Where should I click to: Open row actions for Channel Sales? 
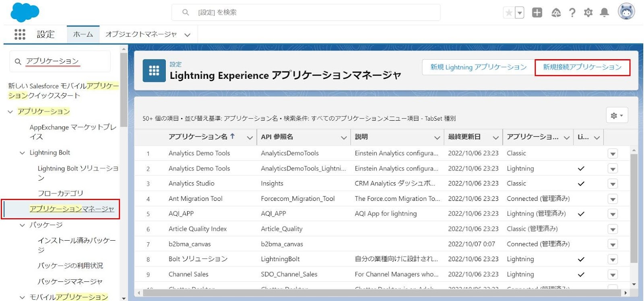click(613, 275)
